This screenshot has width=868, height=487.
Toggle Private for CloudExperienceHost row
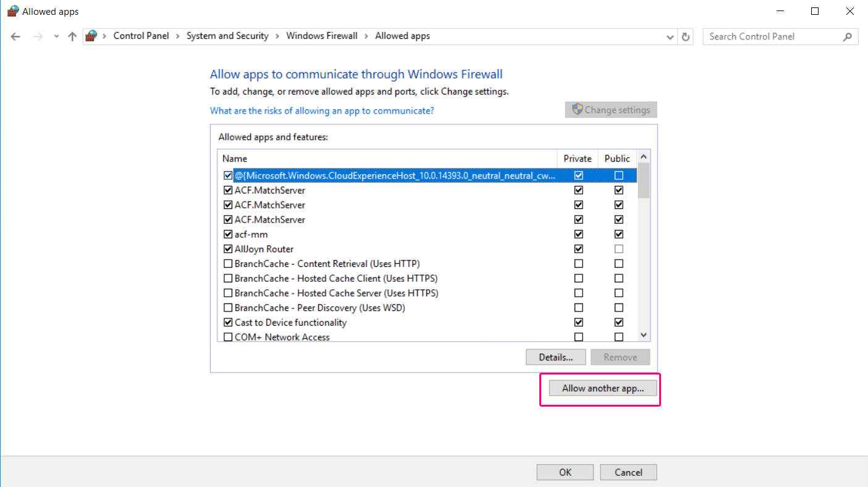click(579, 176)
